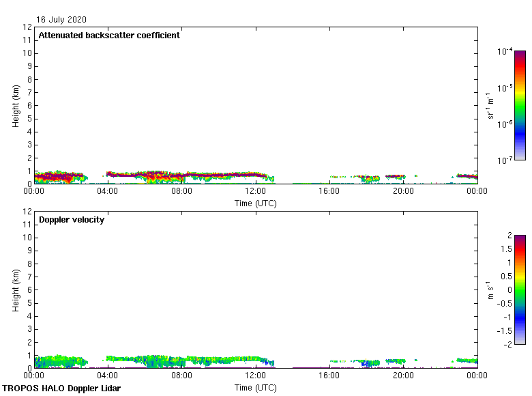Select the "Attenuated backscatter coefficient" panel title

point(109,36)
